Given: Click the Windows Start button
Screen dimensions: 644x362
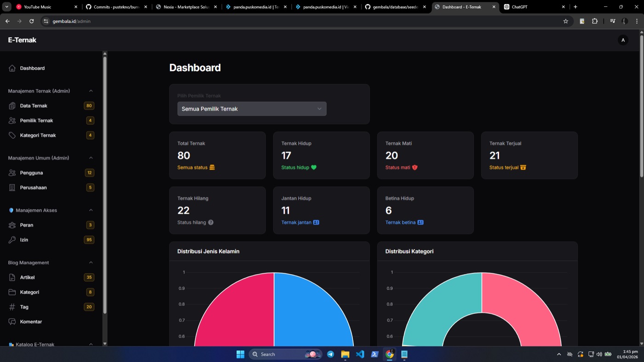Looking at the screenshot, I should [x=240, y=354].
